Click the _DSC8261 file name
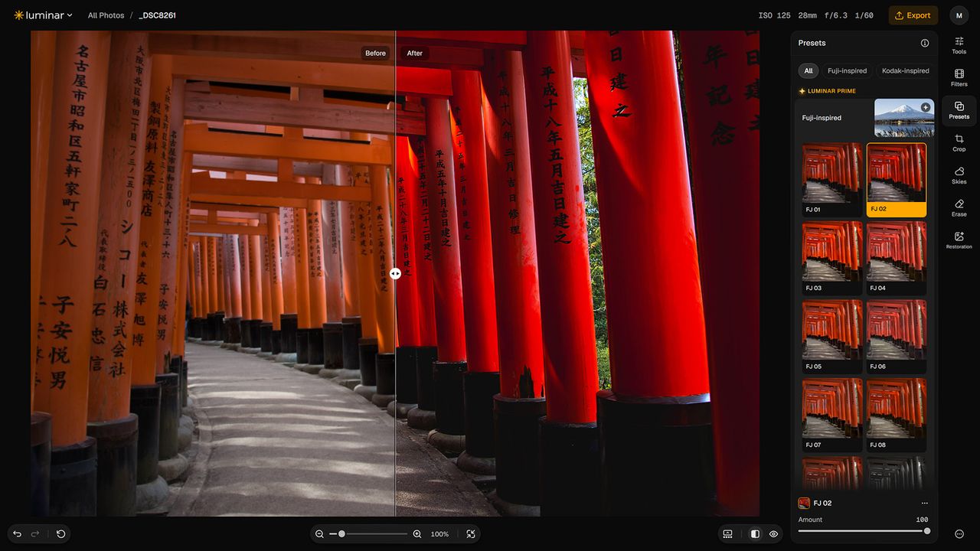The height and width of the screenshot is (551, 980). [157, 15]
